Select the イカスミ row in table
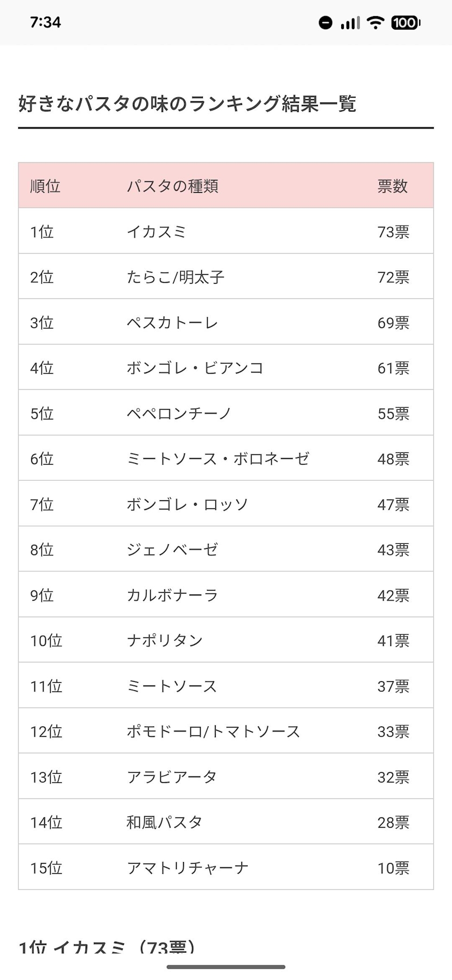Viewport: 452px width, 980px height. click(x=157, y=232)
